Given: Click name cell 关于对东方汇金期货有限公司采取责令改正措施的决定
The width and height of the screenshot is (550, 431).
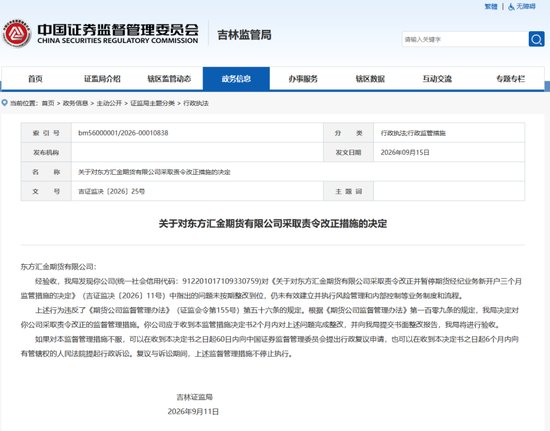Looking at the screenshot, I should pos(154,172).
